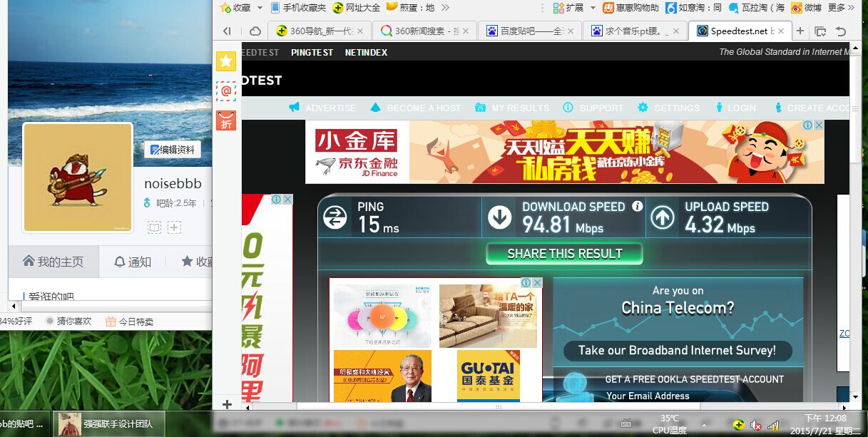Expand the 收藏 dropdown arrow
The width and height of the screenshot is (868, 437).
pos(260,8)
